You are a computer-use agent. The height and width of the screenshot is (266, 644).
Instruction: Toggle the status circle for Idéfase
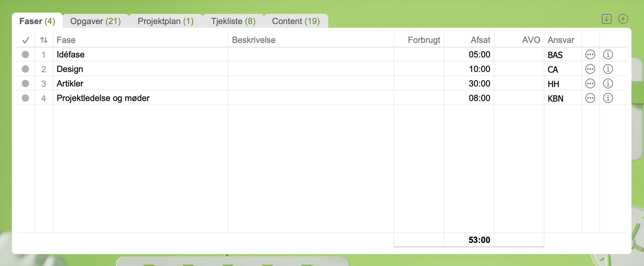(x=25, y=54)
